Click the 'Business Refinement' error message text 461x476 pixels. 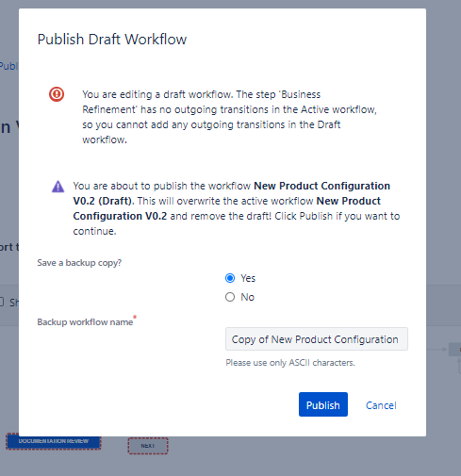click(x=230, y=117)
